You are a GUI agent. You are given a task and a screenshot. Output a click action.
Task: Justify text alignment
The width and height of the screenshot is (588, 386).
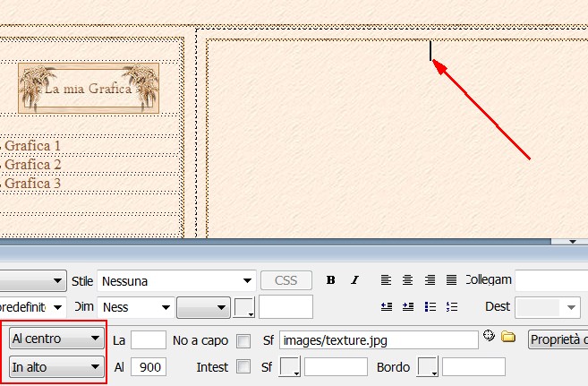(451, 280)
